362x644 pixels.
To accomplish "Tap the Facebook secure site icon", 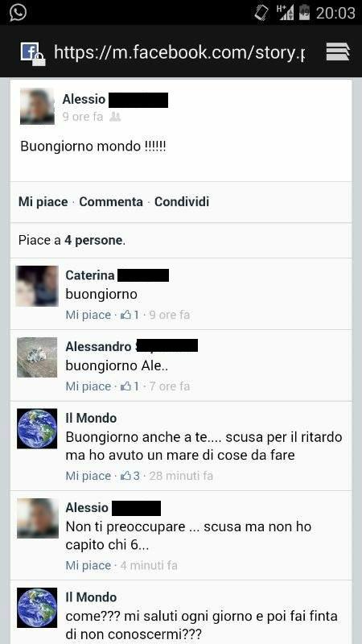I will (x=32, y=53).
